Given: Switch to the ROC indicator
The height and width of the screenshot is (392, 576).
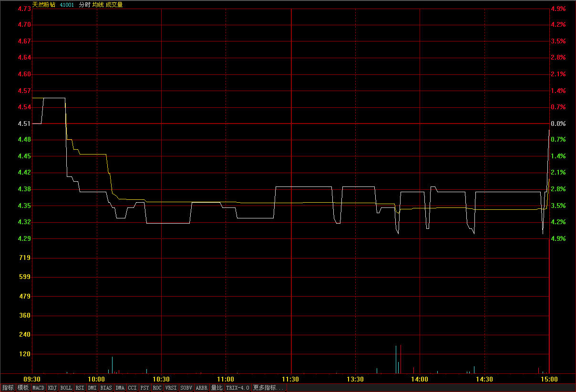Looking at the screenshot, I should [x=157, y=388].
